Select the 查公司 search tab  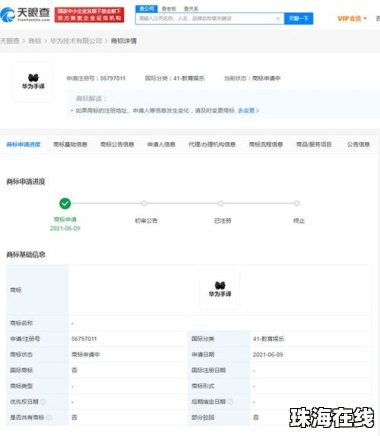147,8
